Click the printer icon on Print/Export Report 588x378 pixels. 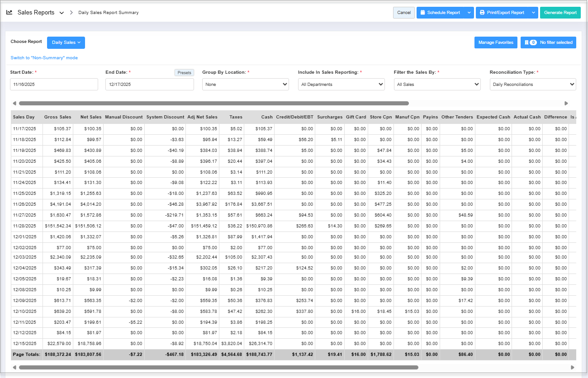[482, 13]
